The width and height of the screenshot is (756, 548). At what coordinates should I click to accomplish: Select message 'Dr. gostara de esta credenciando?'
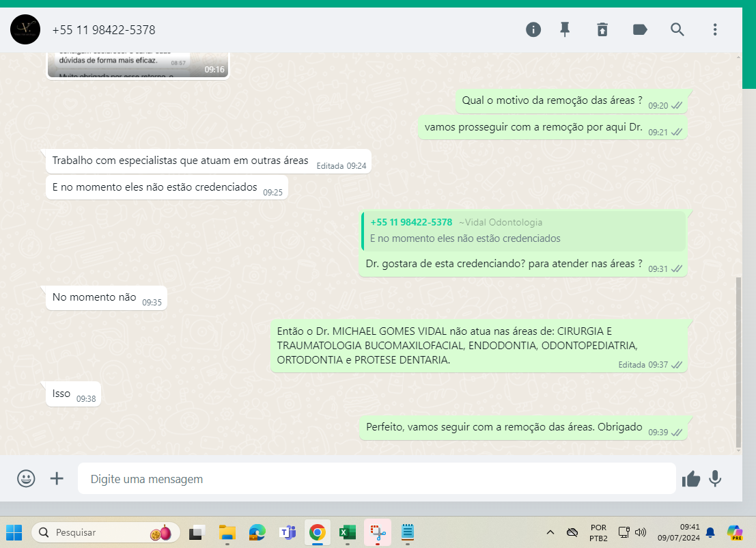[x=523, y=243]
